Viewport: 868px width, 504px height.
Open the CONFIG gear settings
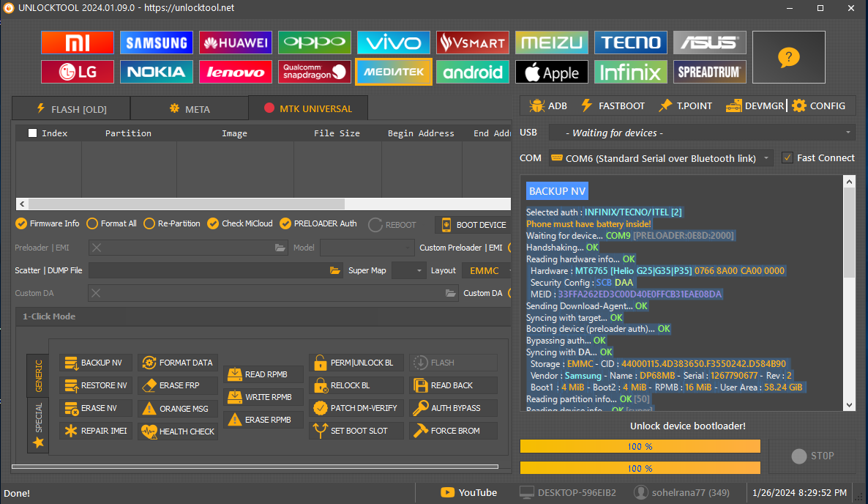818,105
